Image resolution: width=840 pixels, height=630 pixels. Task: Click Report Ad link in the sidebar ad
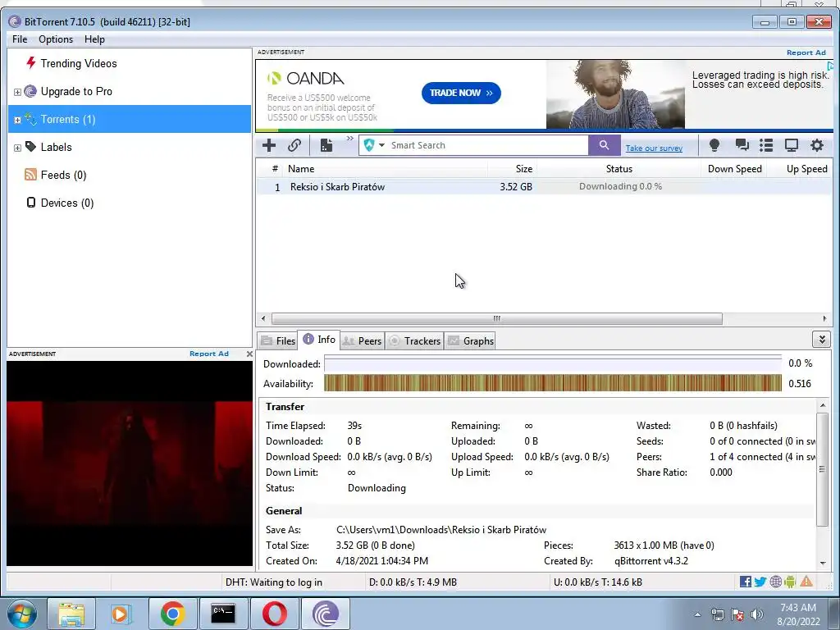tap(209, 354)
